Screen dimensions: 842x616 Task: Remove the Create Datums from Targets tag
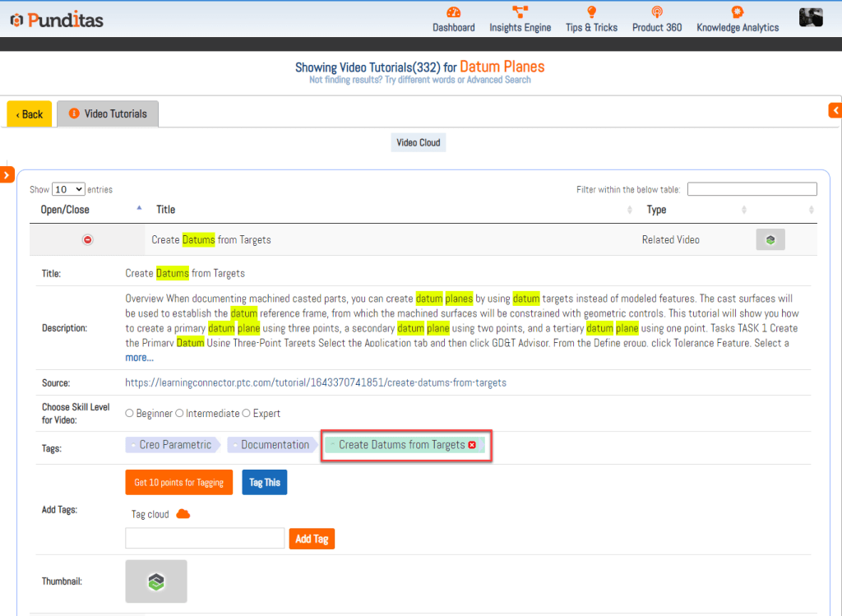[472, 445]
